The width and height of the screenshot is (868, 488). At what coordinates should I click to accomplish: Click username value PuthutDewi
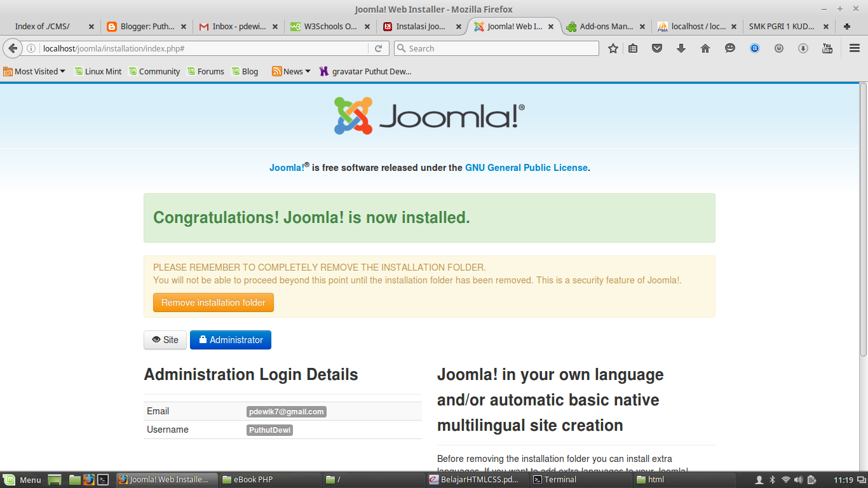click(269, 430)
